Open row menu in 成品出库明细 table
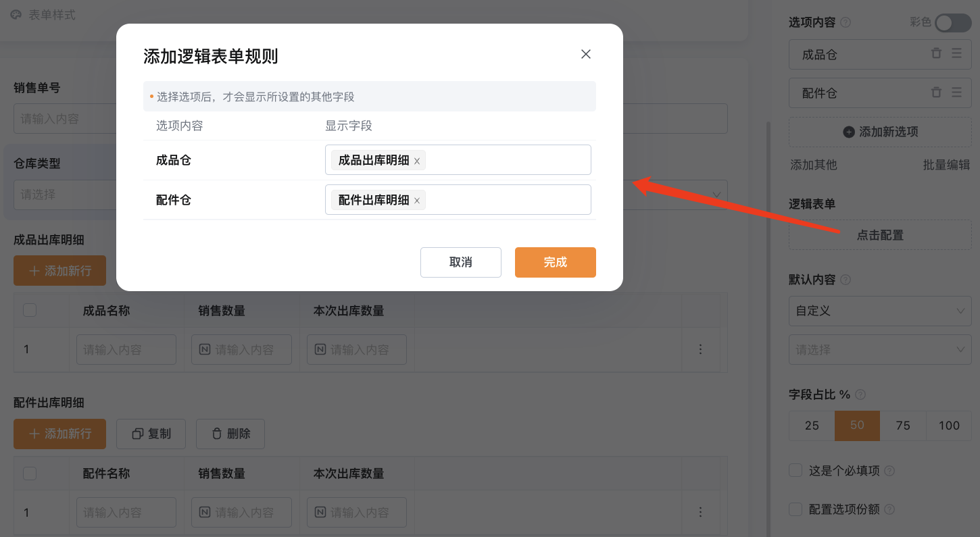Viewport: 980px width, 537px height. [x=700, y=349]
